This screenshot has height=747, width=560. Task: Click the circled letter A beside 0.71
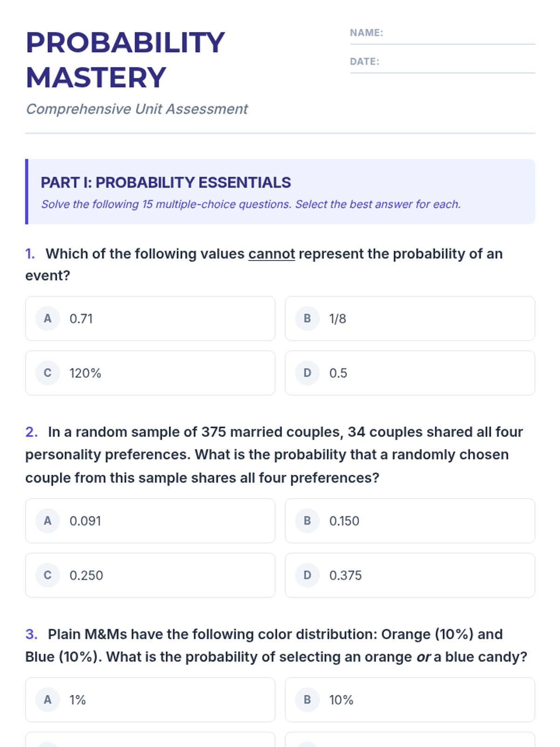click(48, 318)
